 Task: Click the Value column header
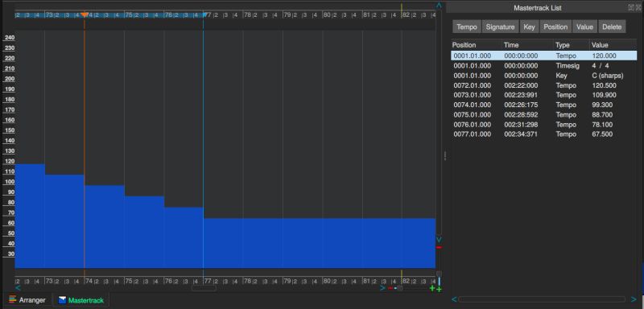click(613, 45)
